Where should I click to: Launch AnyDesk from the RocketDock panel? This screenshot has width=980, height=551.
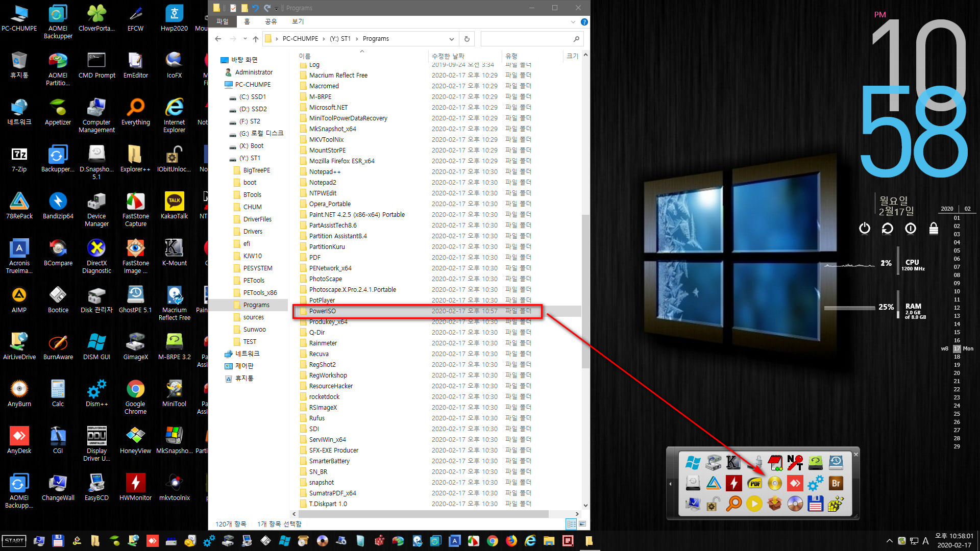coord(795,483)
